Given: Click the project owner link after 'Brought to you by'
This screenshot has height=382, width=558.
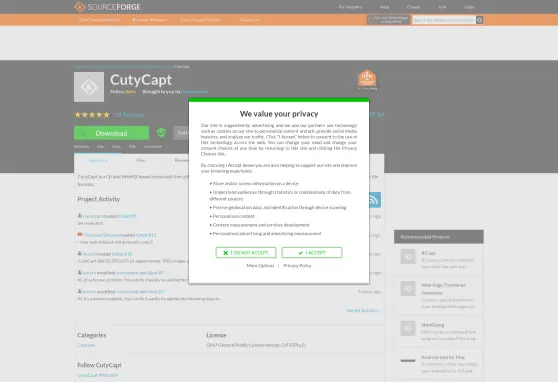Looking at the screenshot, I should tap(195, 91).
